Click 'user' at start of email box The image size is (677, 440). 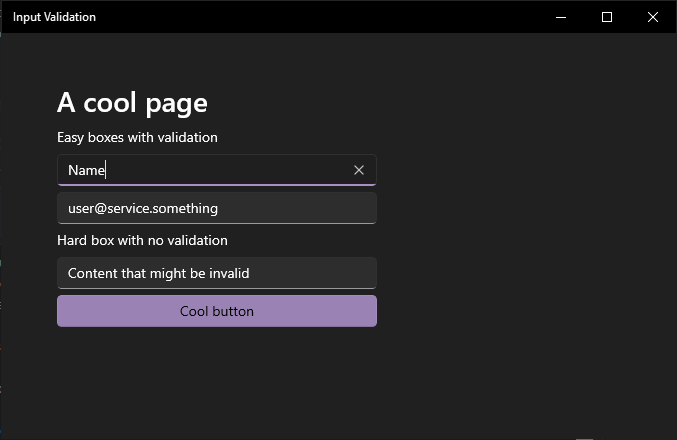[x=80, y=209]
